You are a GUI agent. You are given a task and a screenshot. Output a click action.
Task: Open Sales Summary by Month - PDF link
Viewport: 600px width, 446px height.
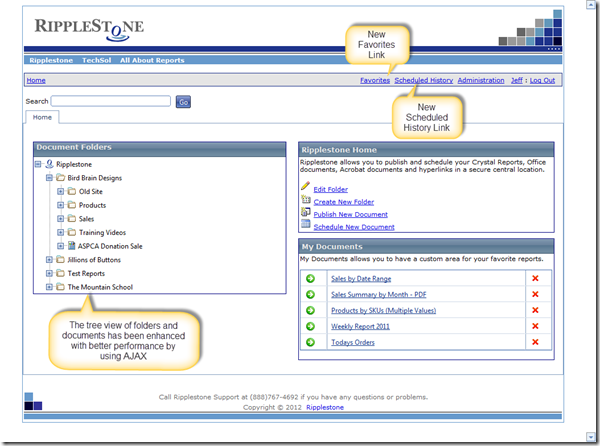(378, 295)
